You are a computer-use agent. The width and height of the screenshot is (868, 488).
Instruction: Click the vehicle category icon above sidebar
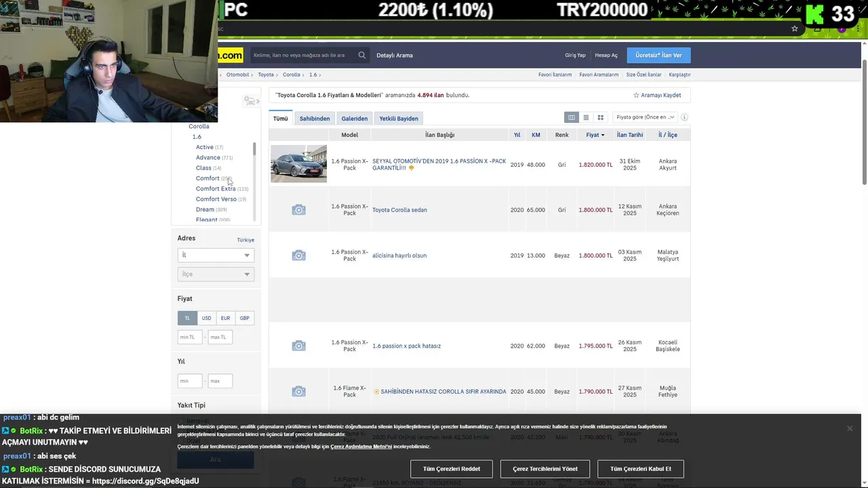251,101
